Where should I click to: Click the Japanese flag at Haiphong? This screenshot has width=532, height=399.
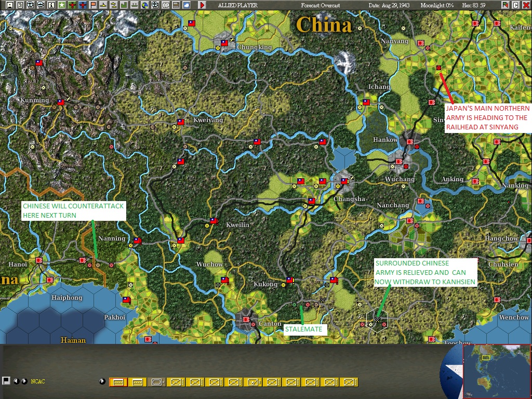point(50,280)
